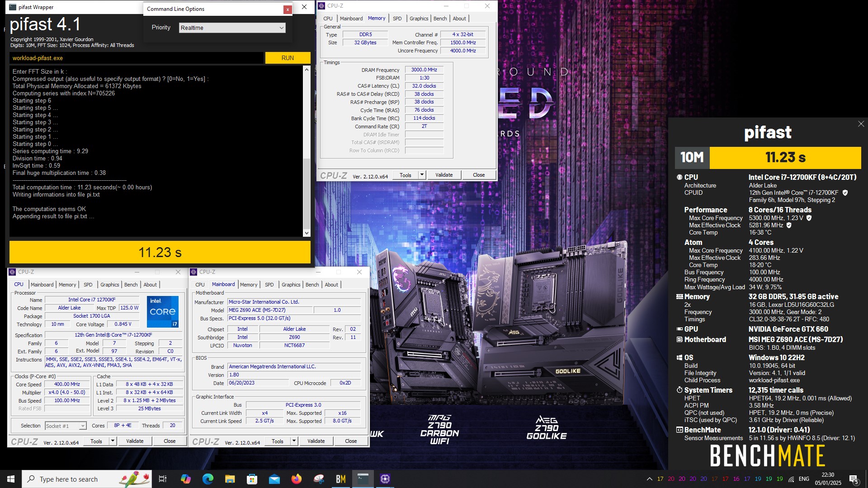Click the BenchMate version icon in result panel
The height and width of the screenshot is (488, 868).
[x=679, y=430]
